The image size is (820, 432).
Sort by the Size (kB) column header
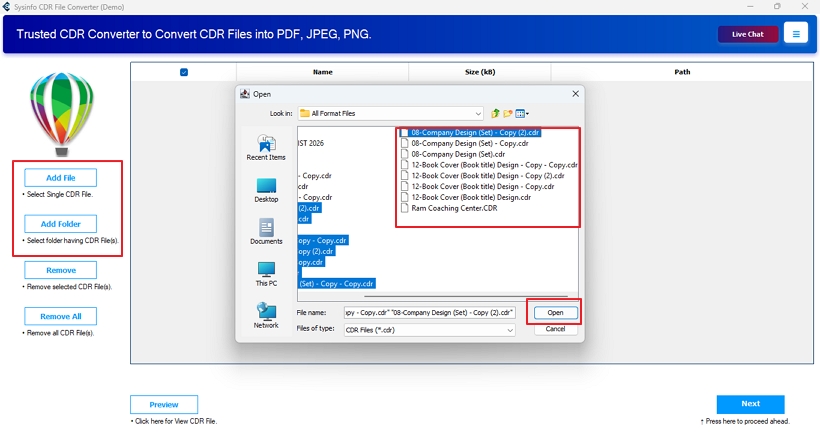coord(480,72)
